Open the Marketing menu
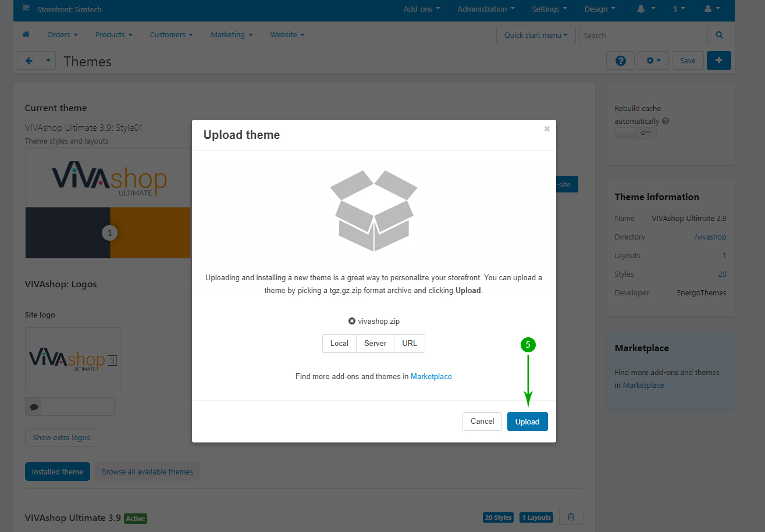This screenshot has height=532, width=765. point(232,35)
